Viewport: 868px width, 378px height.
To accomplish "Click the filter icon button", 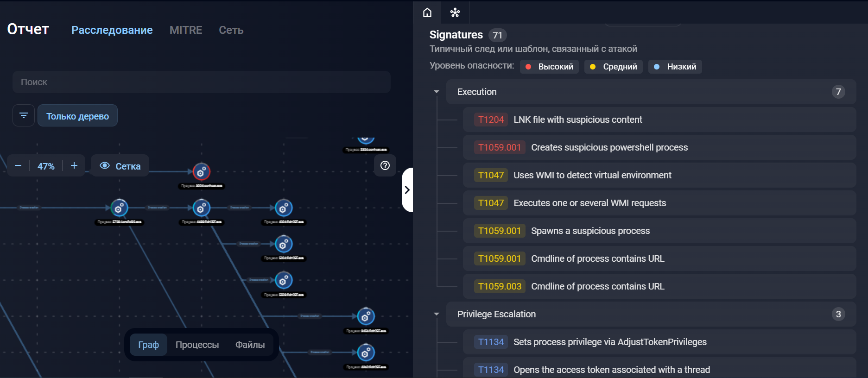I will click(x=24, y=115).
